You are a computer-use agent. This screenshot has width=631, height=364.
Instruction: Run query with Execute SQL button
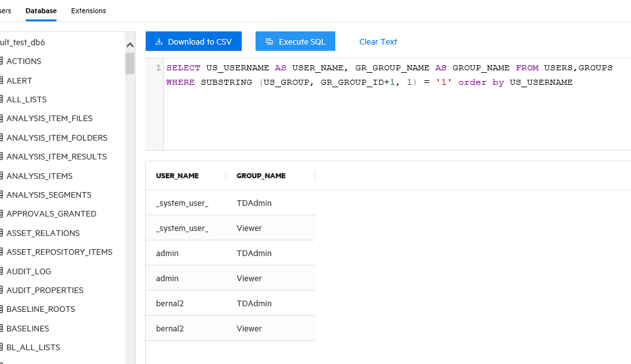pos(295,41)
